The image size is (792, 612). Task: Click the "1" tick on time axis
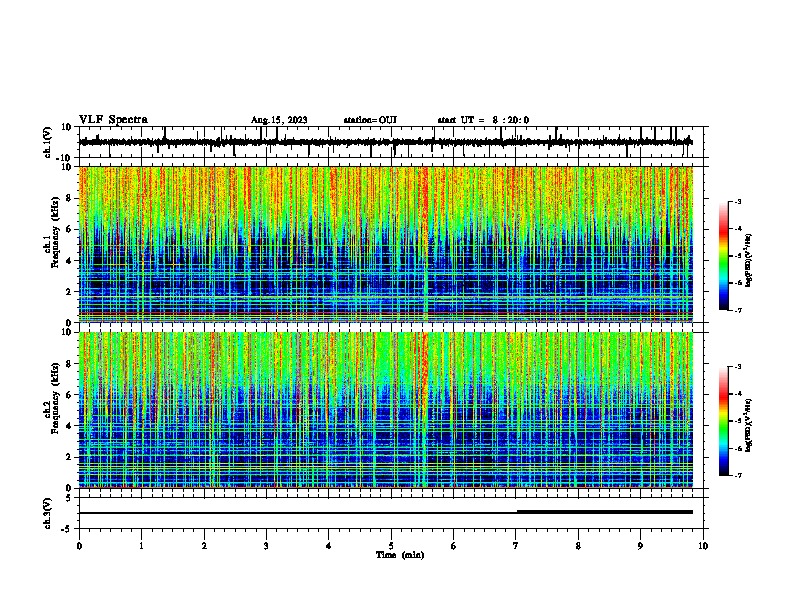click(141, 546)
